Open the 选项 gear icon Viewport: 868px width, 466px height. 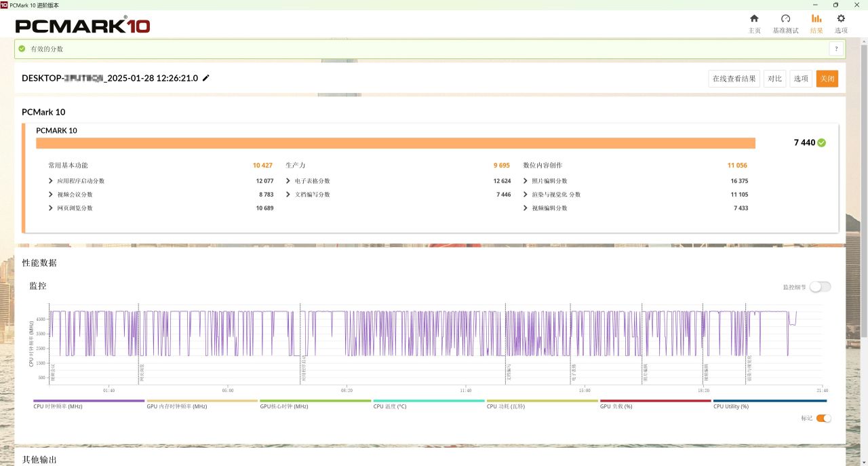tap(841, 18)
